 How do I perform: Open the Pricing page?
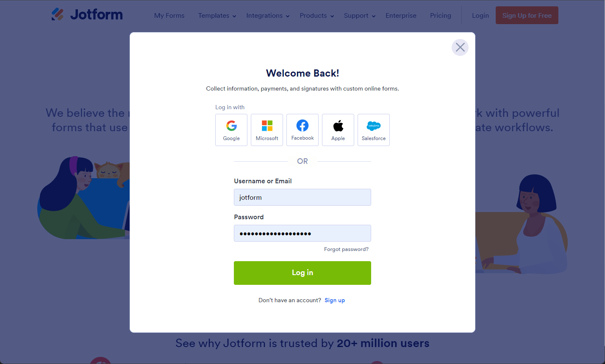441,16
